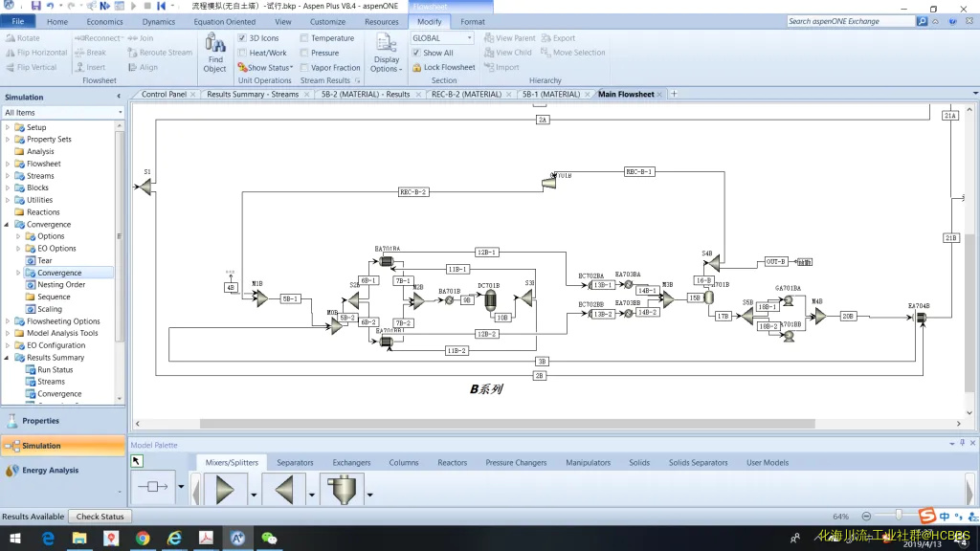
Task: Click the View Parent hierarchy icon
Action: click(x=489, y=38)
